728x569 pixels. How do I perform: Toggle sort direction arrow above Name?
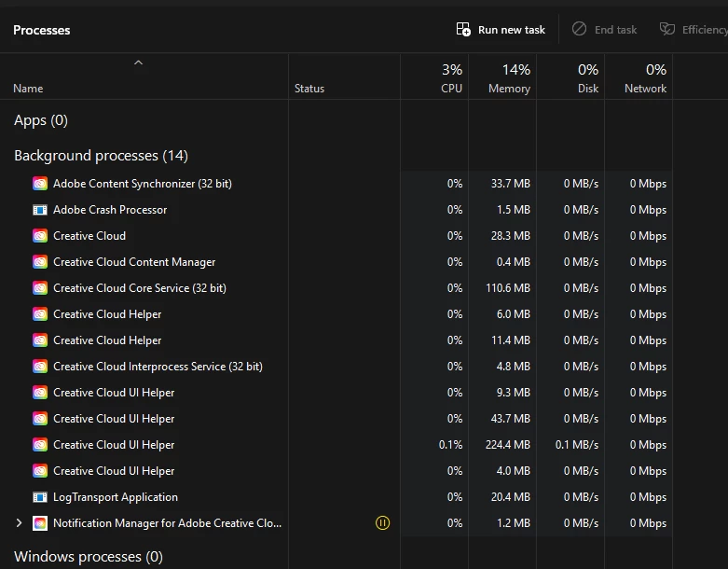tap(138, 62)
